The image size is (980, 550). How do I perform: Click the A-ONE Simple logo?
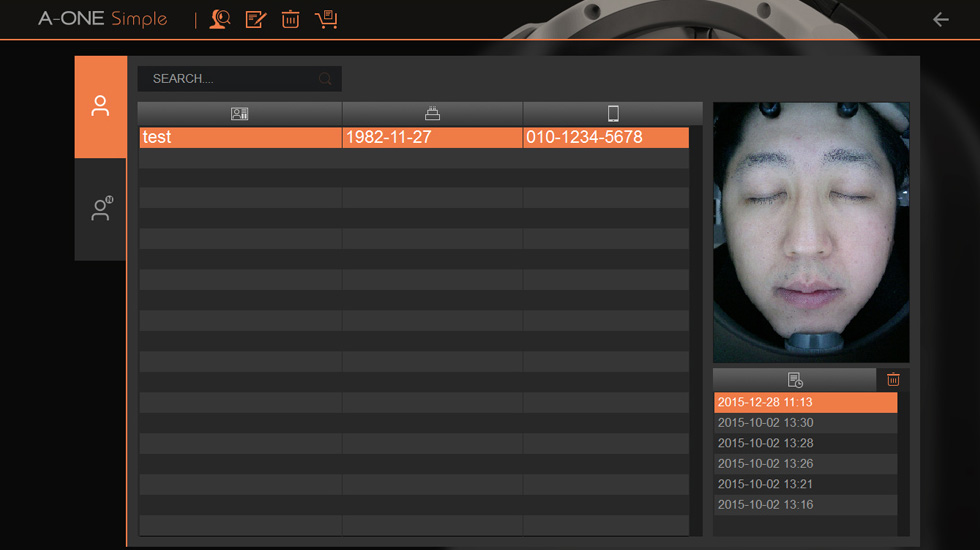[102, 19]
